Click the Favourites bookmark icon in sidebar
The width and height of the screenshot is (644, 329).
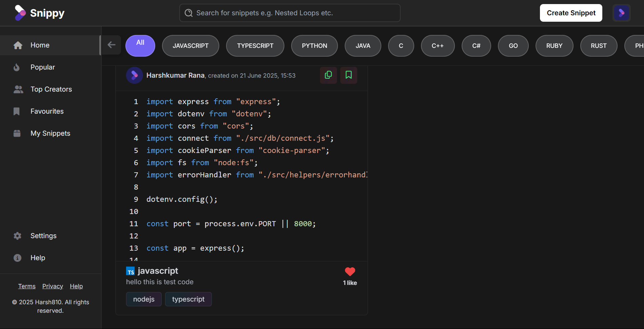pyautogui.click(x=17, y=111)
